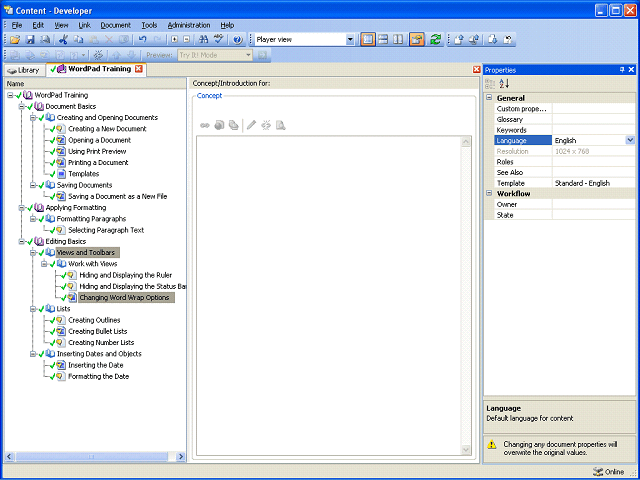Click the Categorized icon in Properties
The image size is (640, 480).
tap(490, 84)
